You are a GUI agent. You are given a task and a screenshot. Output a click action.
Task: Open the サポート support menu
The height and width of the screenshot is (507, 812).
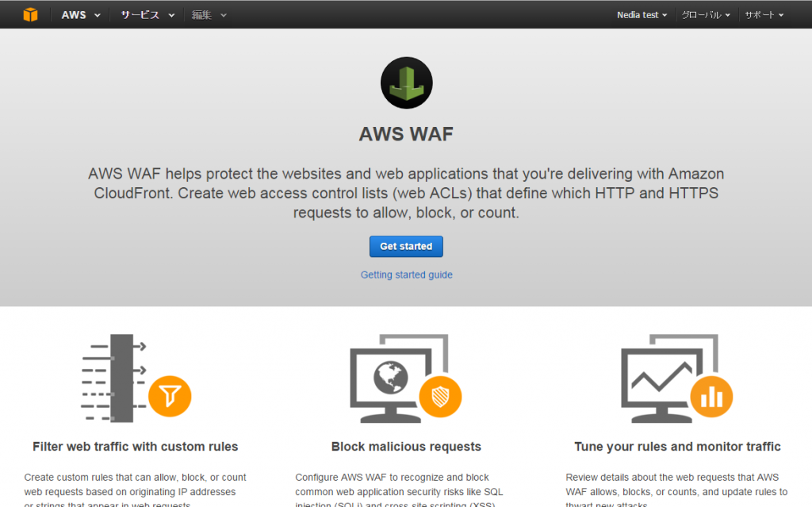click(x=764, y=15)
